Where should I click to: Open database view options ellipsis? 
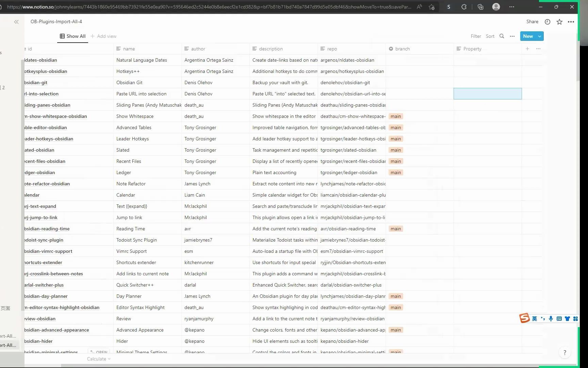[512, 36]
